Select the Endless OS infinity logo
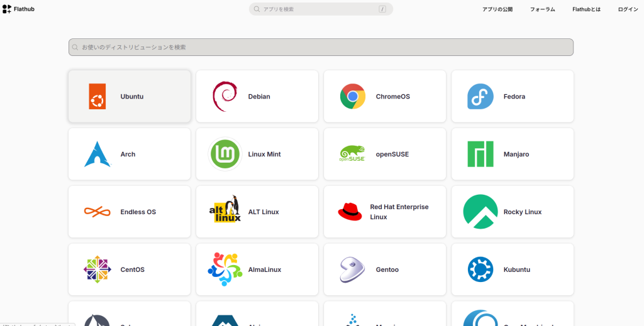The image size is (644, 326). (x=97, y=212)
